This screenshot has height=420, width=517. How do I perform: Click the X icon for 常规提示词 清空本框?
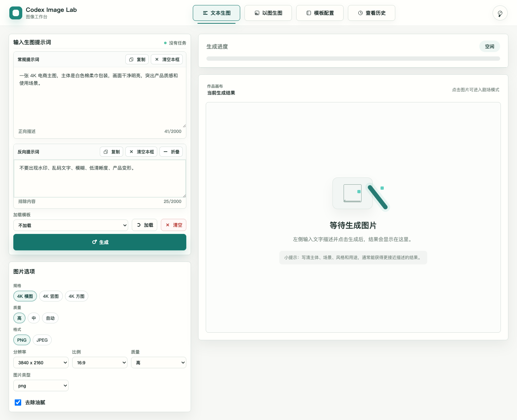click(x=157, y=60)
